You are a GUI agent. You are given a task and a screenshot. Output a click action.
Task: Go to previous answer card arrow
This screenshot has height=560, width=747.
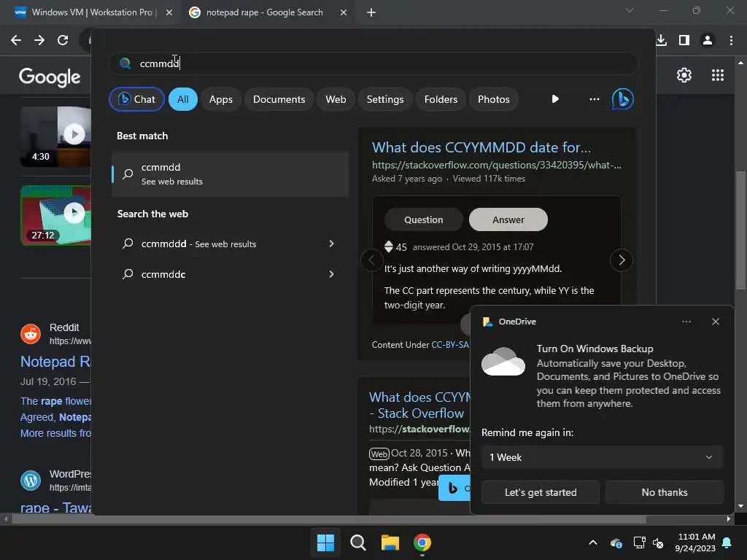[371, 260]
